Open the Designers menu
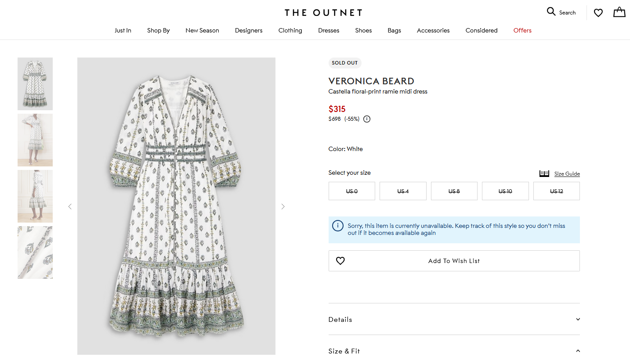Viewport: 630px width, 364px height. tap(249, 30)
